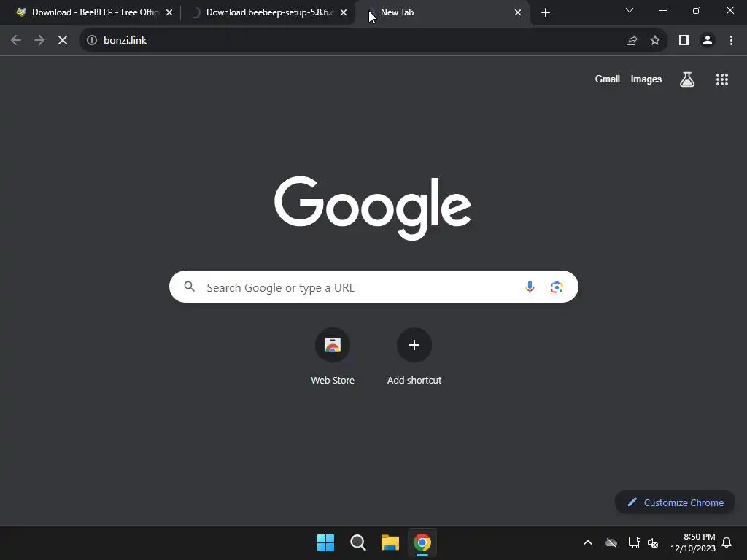Screen dimensions: 747x560
Task: Share this page
Action: 632,41
